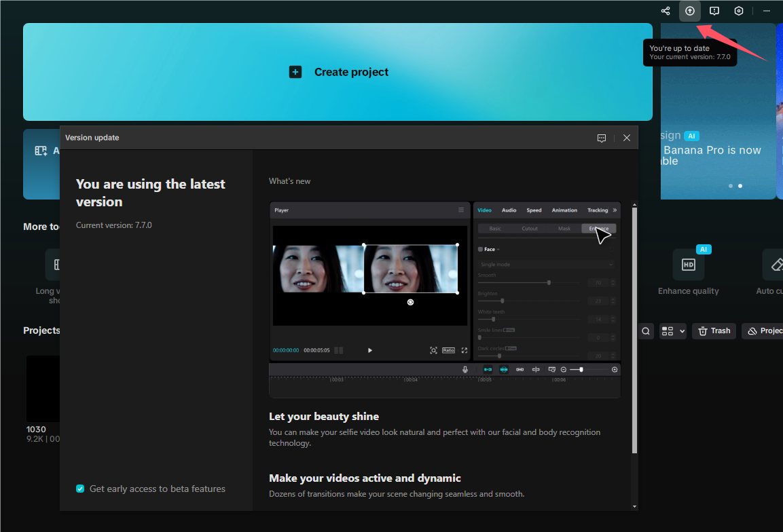The image size is (783, 532).
Task: Open the feedback icon next to settings
Action: (x=714, y=10)
